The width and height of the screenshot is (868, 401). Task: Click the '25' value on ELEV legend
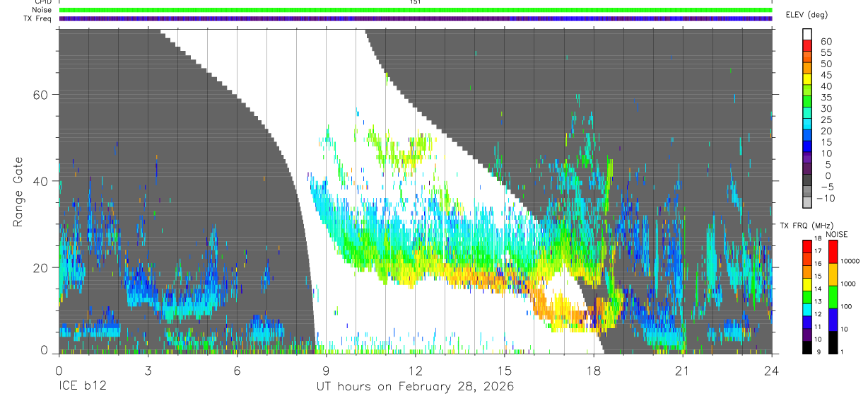click(826, 120)
